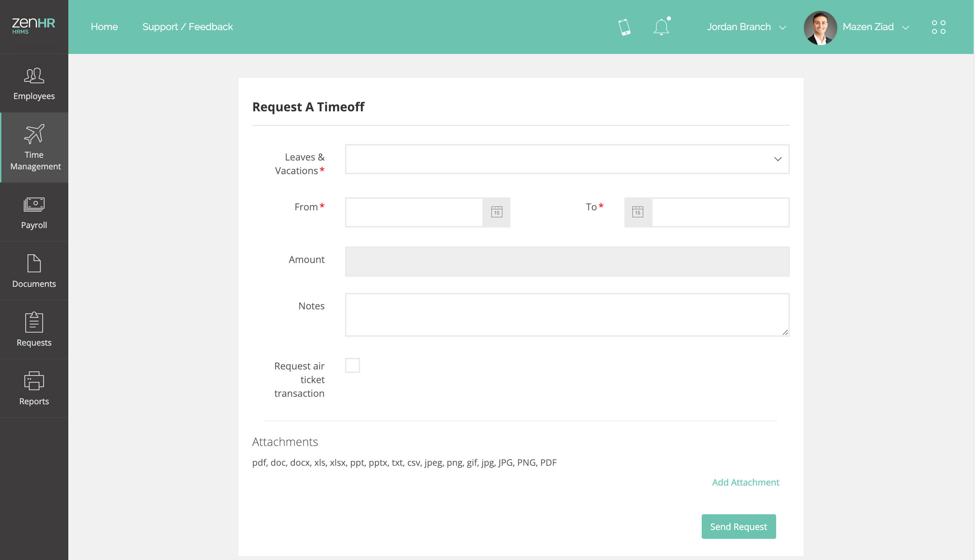Viewport: 975px width, 560px height.
Task: Click the mobile phone icon in header
Action: point(624,27)
